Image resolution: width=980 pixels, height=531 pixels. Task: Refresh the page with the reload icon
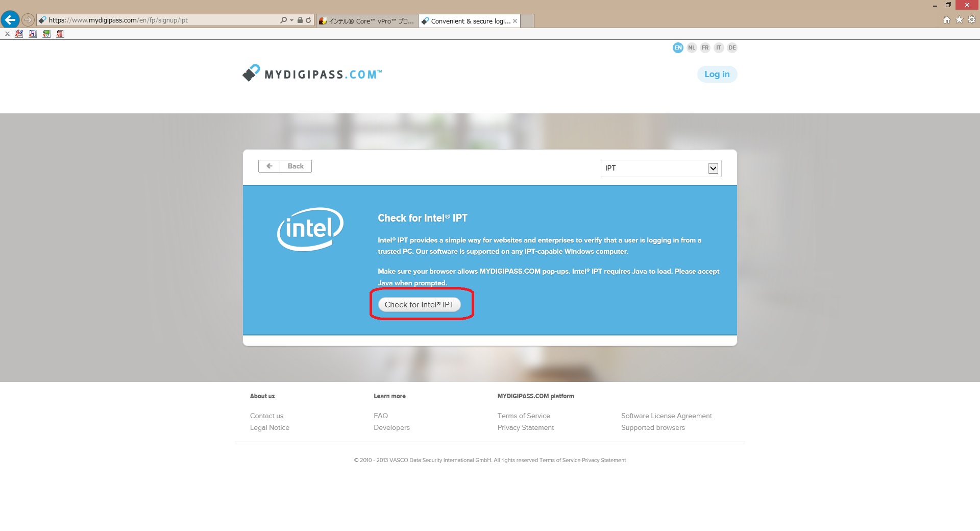coord(308,20)
